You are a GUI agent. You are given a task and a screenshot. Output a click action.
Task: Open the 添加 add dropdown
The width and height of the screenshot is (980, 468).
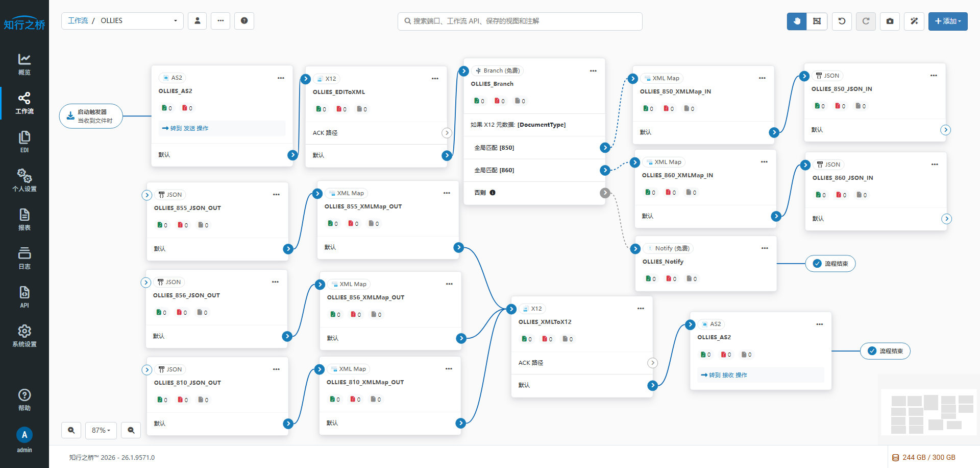click(947, 21)
